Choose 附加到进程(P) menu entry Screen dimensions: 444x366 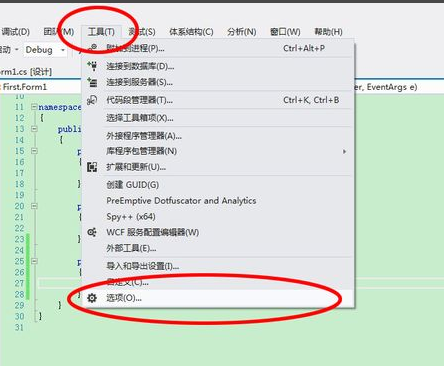[x=218, y=48]
